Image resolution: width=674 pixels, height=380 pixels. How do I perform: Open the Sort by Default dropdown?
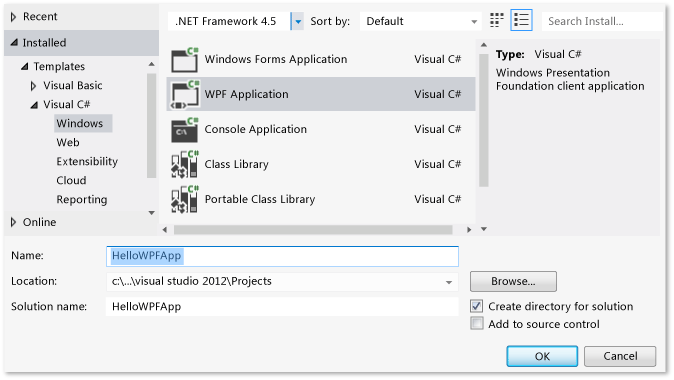[420, 21]
